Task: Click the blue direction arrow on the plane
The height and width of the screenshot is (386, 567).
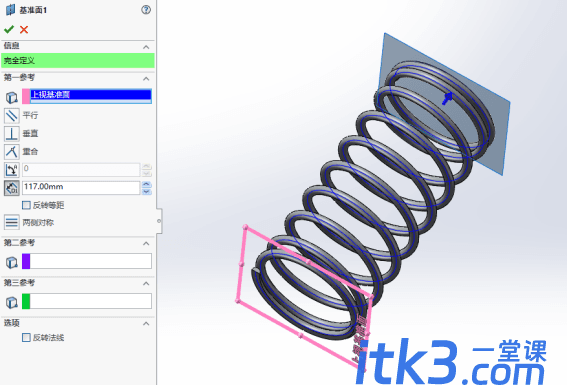Action: pyautogui.click(x=447, y=98)
